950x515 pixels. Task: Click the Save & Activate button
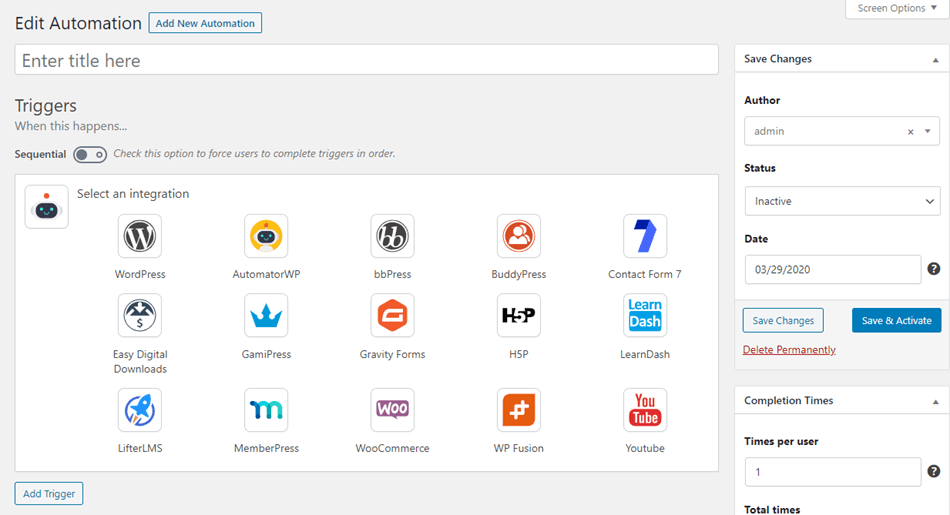[x=896, y=321]
